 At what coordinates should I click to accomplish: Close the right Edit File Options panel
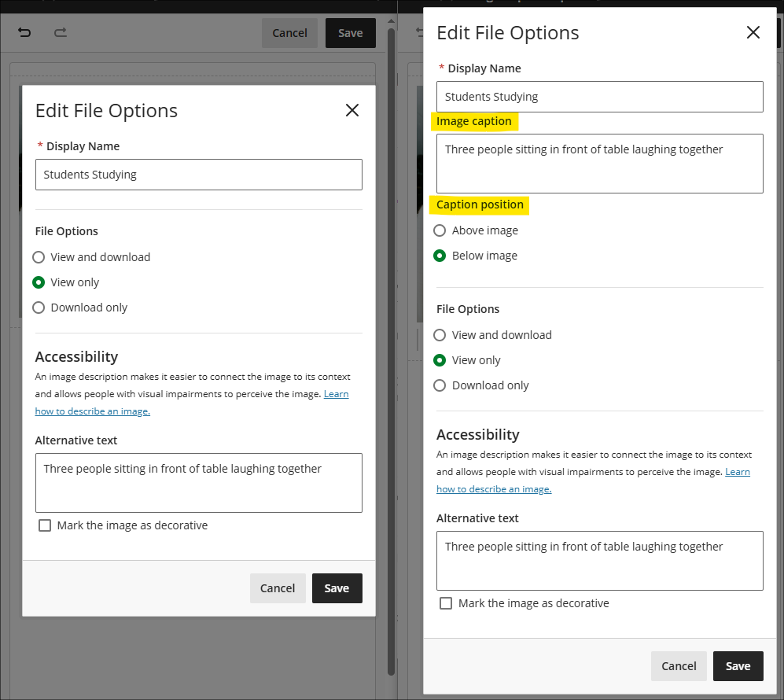pos(753,32)
